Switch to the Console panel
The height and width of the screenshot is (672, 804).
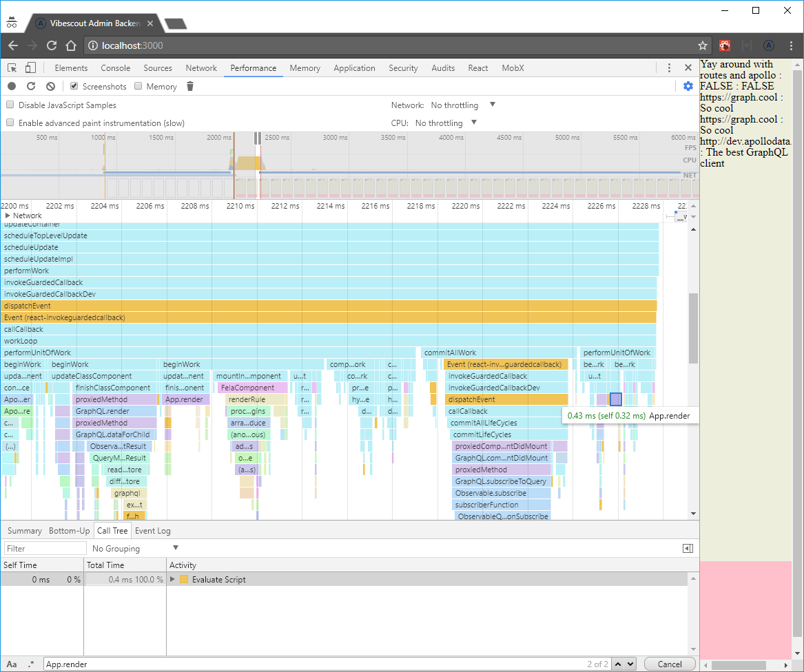[x=115, y=67]
